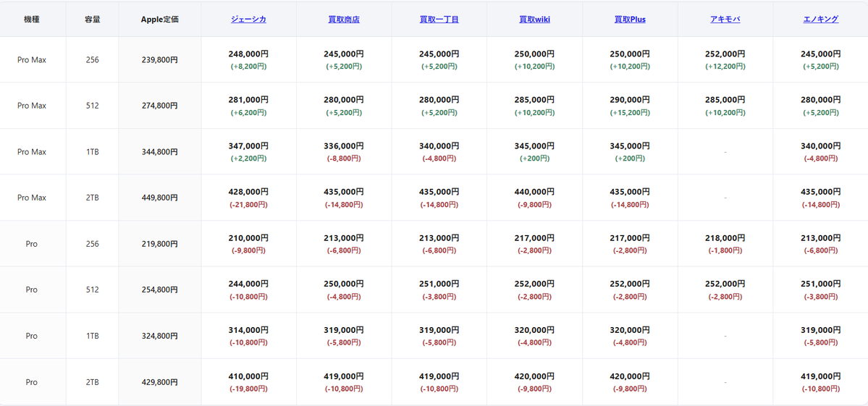Select ジェーシカ price 210,000円

248,238
